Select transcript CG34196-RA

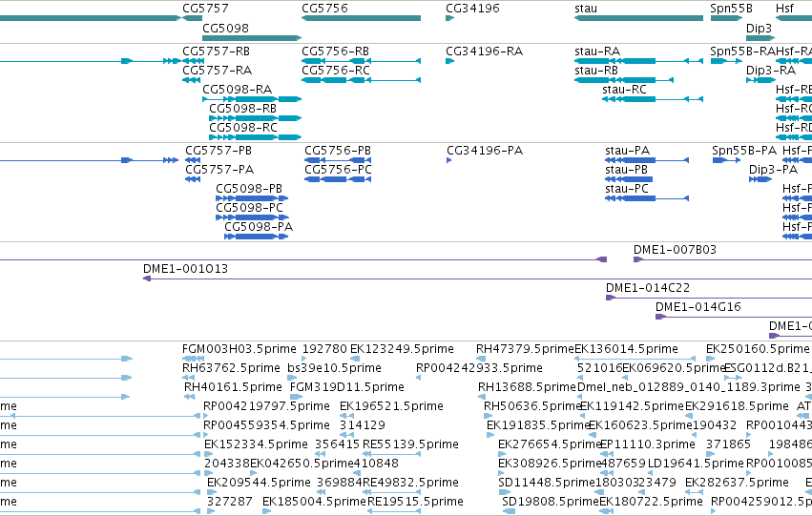click(484, 52)
